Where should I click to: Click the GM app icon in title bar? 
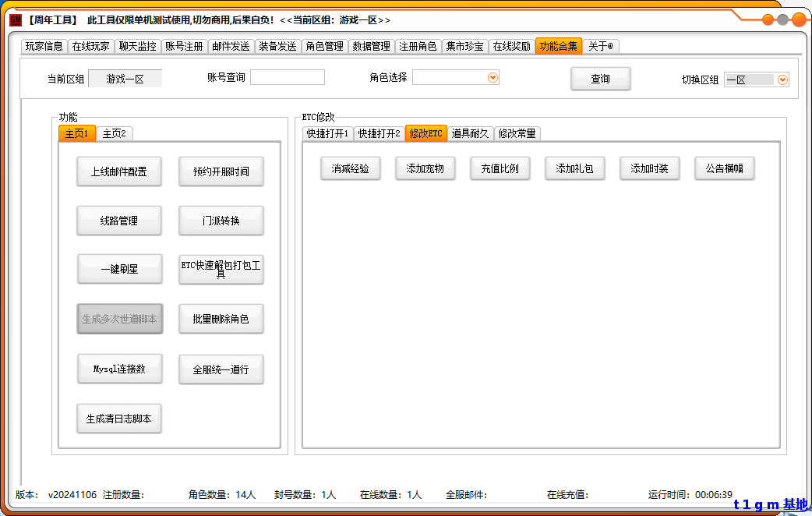pyautogui.click(x=16, y=19)
